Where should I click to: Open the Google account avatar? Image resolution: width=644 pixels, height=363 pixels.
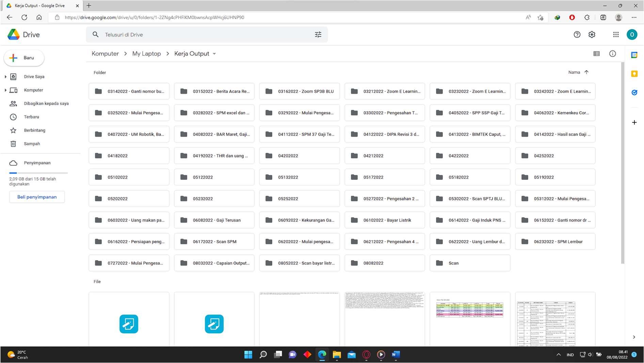click(x=632, y=34)
